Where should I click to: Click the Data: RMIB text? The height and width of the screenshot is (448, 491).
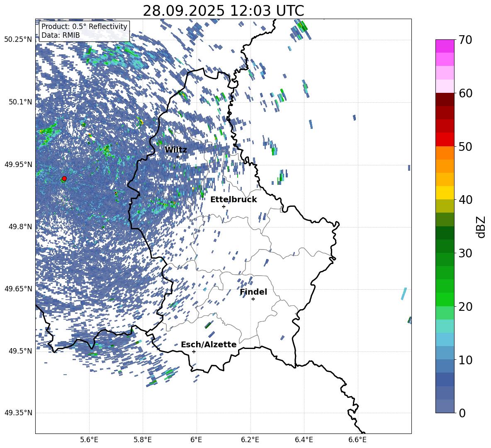[61, 35]
